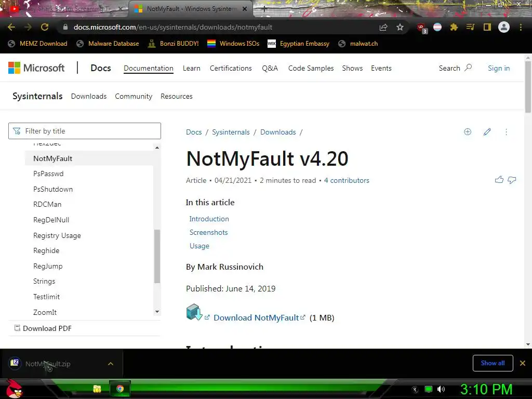Click the striped flag extension icon
Viewport: 532px width, 399px height.
(437, 27)
